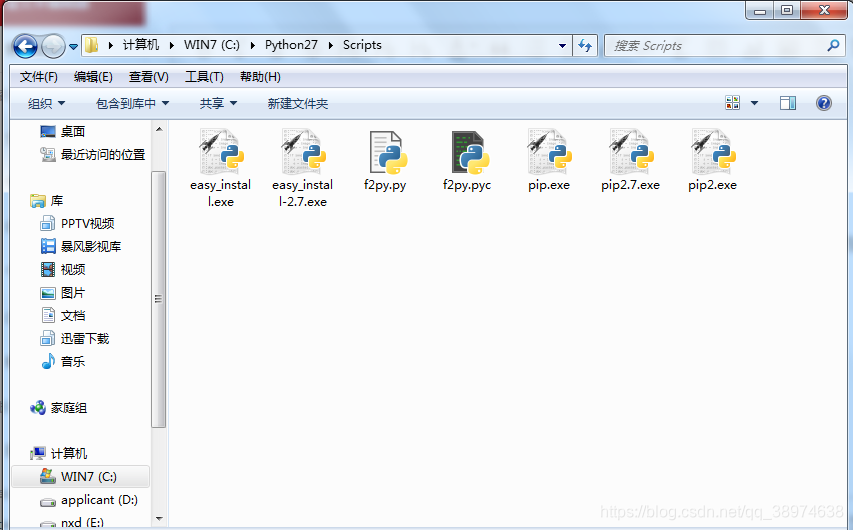Open the 工具(T) menu
Viewport: 853px width, 530px height.
(204, 77)
